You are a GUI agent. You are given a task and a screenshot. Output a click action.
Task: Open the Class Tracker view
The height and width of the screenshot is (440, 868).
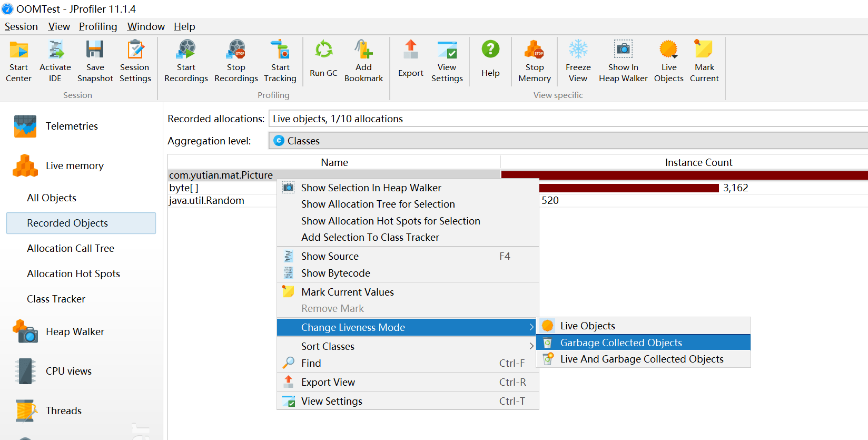coord(56,299)
